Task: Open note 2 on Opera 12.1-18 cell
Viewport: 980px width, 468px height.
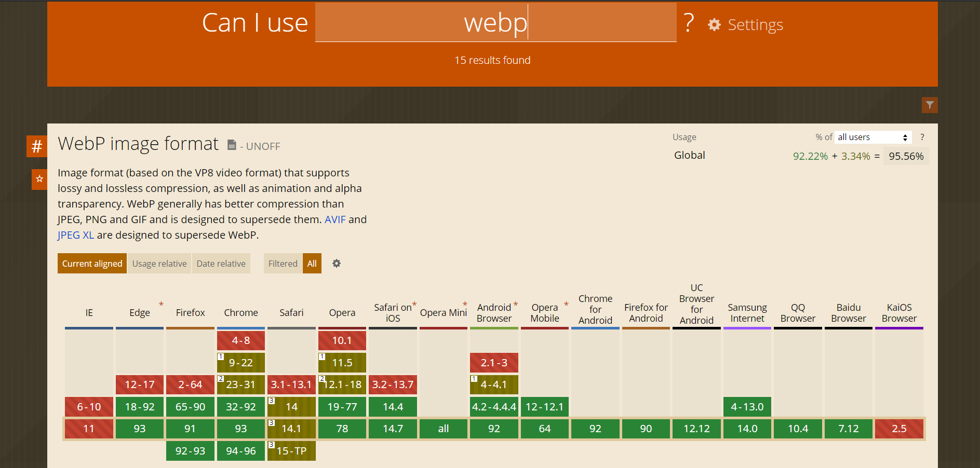Action: (322, 379)
